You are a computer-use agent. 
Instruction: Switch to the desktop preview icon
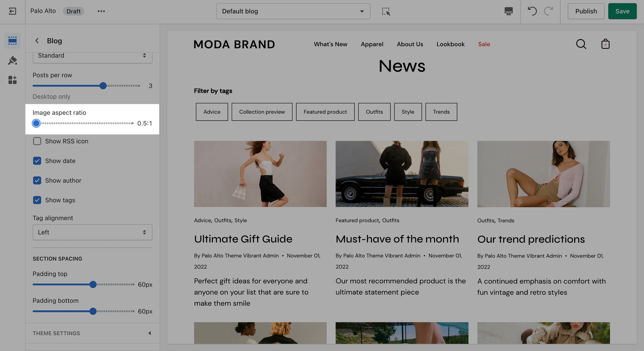(508, 11)
